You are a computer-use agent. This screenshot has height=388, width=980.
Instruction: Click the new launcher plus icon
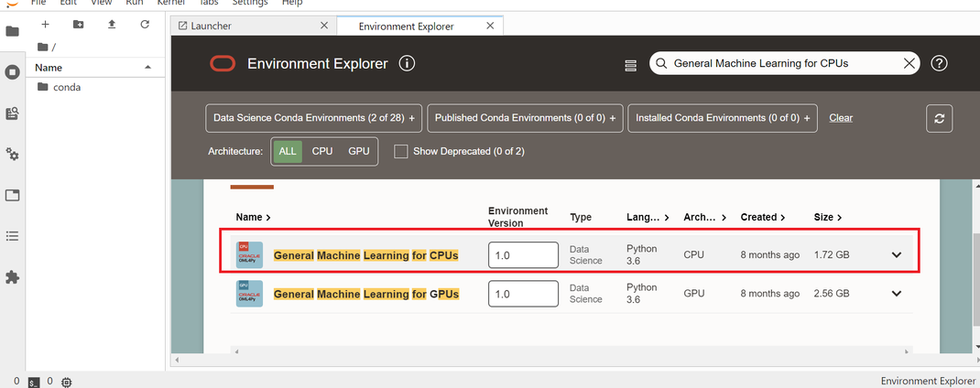pyautogui.click(x=45, y=25)
